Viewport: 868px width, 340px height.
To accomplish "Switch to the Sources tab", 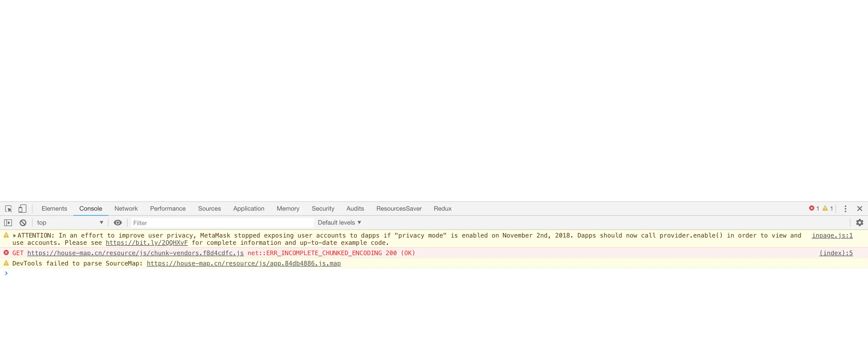I will pos(209,209).
